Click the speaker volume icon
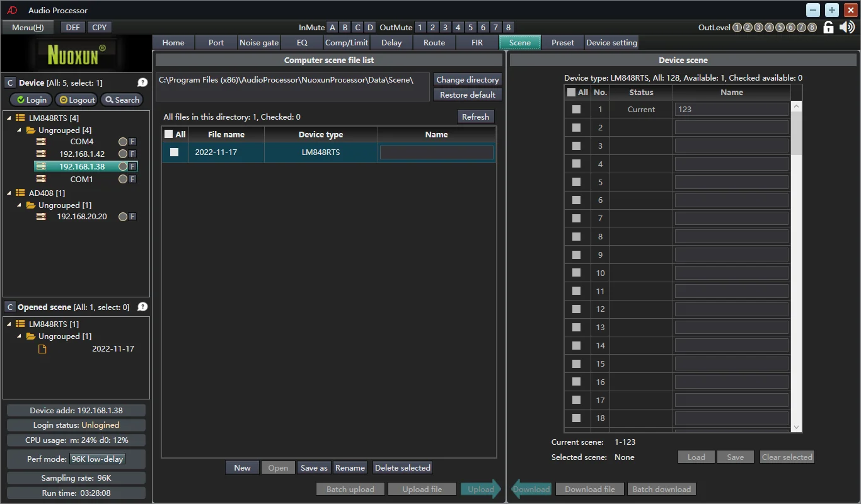 847,27
